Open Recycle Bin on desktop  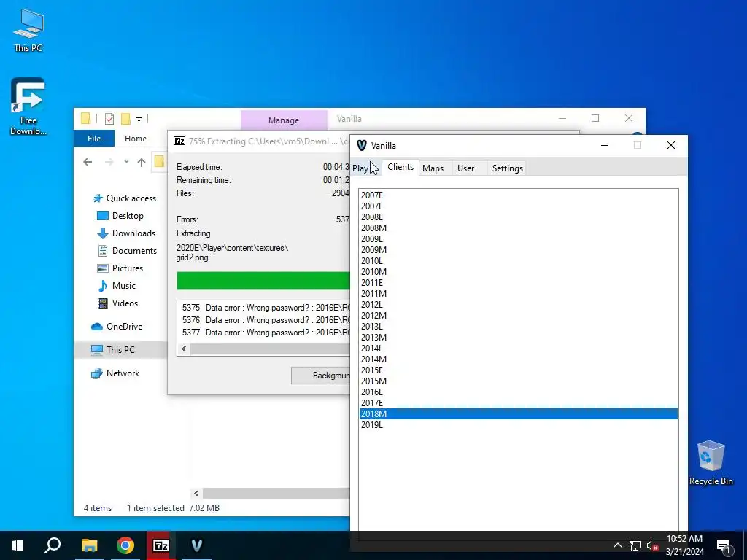[x=711, y=463]
